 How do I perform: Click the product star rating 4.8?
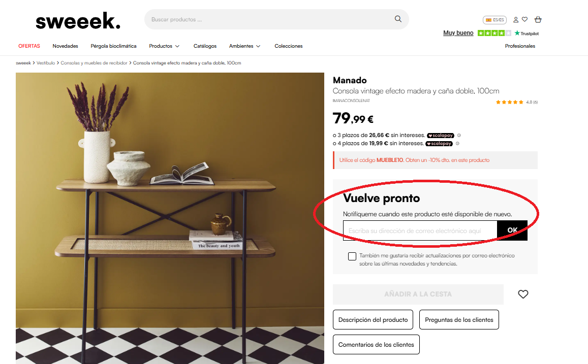pos(509,102)
